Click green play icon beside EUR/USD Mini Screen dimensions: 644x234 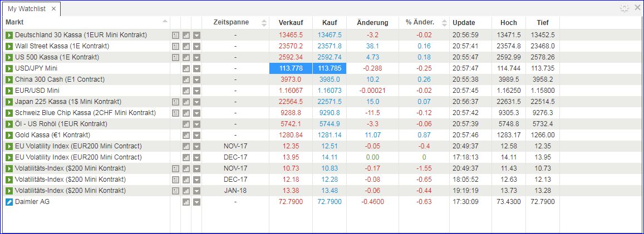[x=9, y=91]
